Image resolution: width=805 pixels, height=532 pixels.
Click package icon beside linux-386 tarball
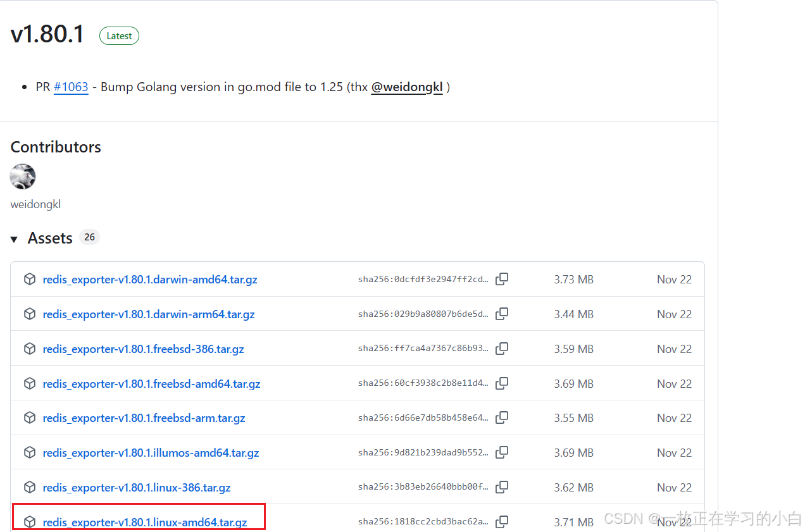pyautogui.click(x=30, y=487)
